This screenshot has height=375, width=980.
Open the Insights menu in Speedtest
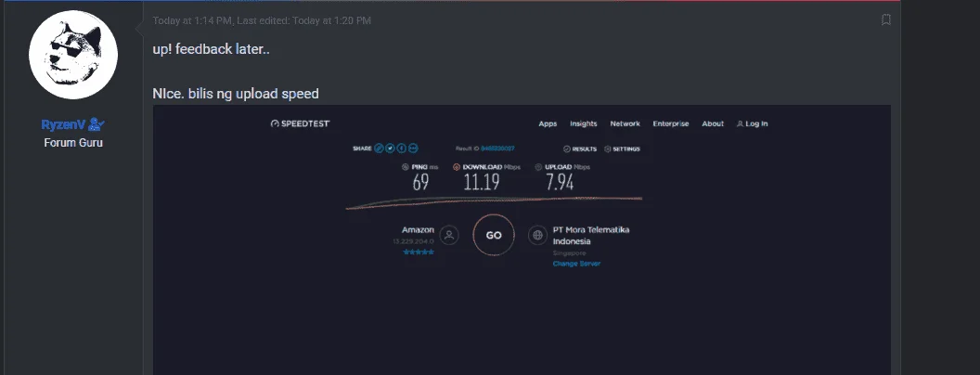[583, 123]
